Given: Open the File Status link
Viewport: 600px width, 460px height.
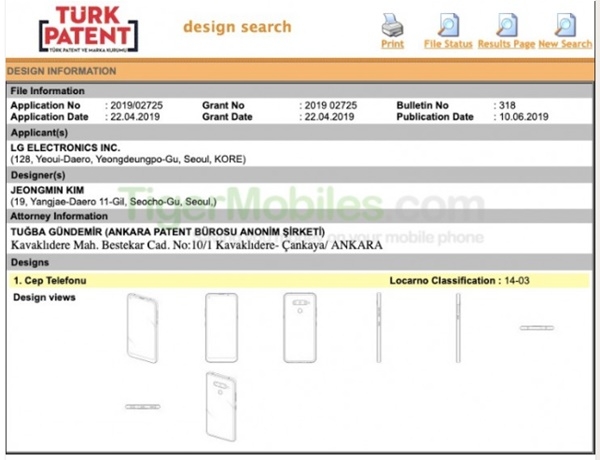Looking at the screenshot, I should 448,44.
